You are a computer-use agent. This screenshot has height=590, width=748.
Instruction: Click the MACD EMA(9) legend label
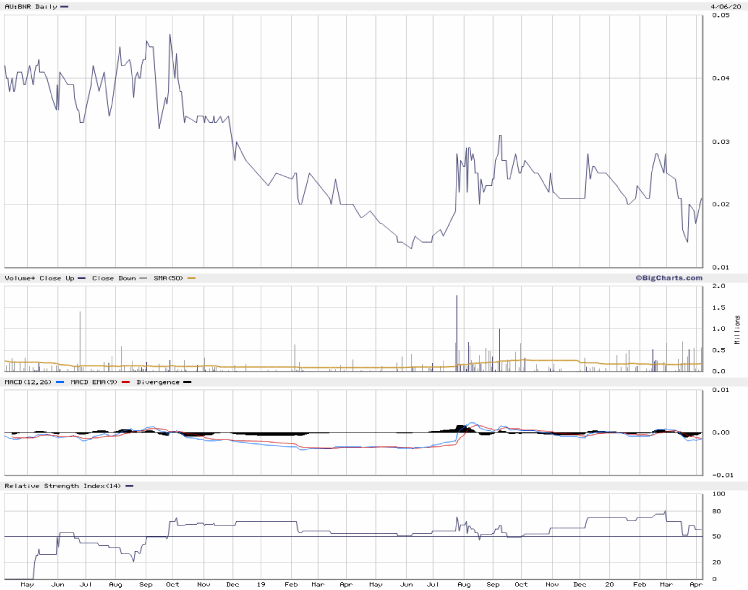[95, 382]
